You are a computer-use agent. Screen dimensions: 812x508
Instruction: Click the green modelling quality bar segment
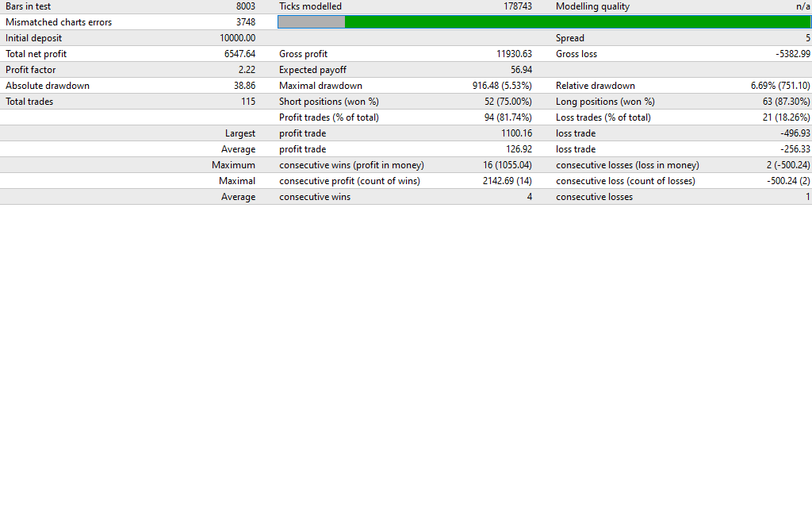577,22
